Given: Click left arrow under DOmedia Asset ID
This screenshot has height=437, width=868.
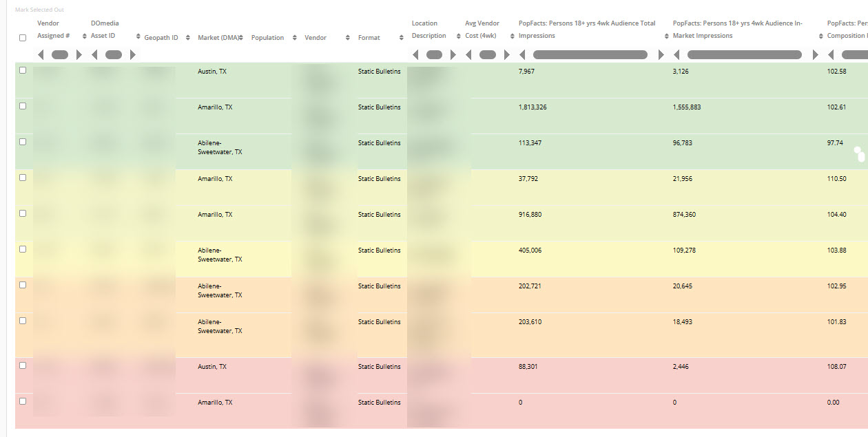Looking at the screenshot, I should coord(94,54).
